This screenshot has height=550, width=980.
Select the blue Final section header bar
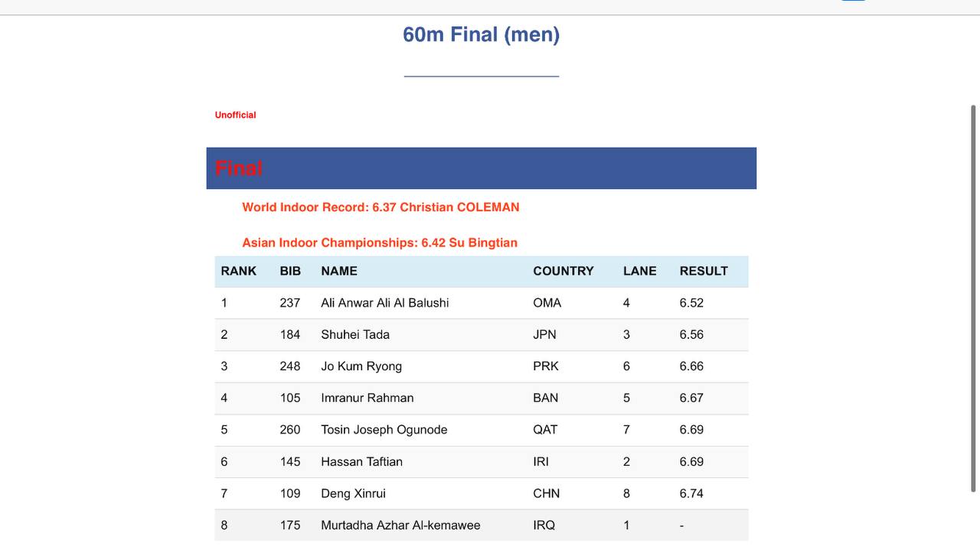click(481, 168)
